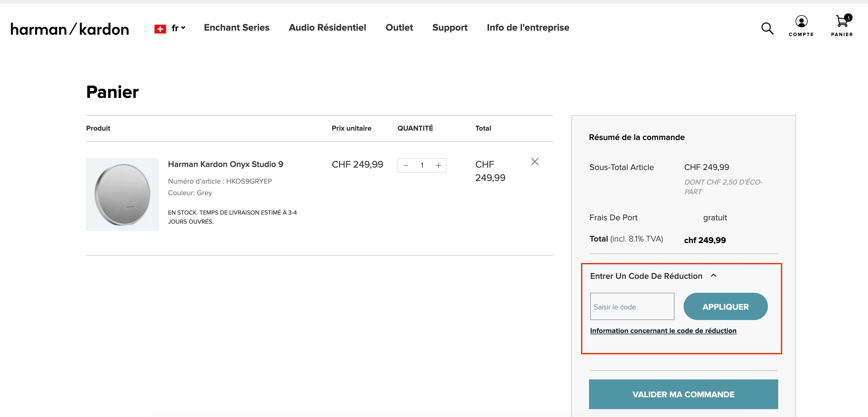Open Information concernant le code de réduction
This screenshot has height=417, width=868.
point(663,331)
